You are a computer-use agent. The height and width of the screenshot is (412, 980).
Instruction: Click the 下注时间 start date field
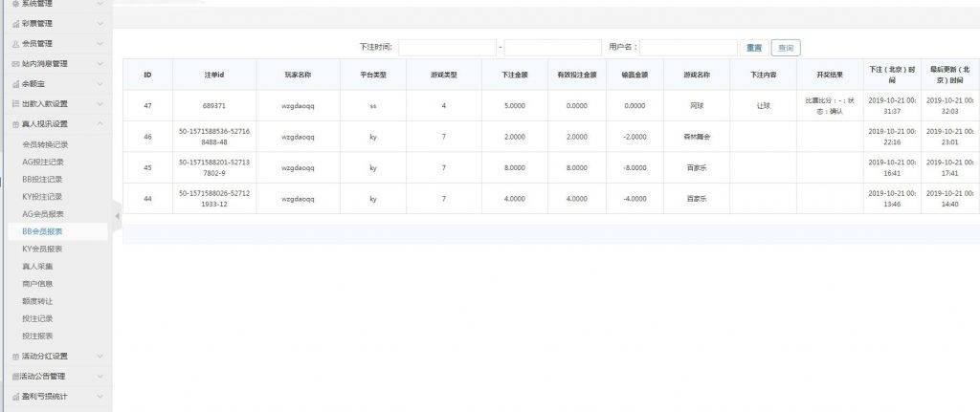point(447,48)
